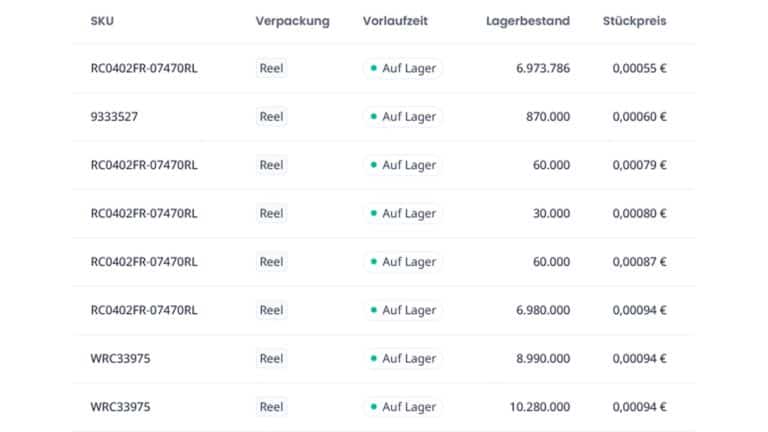768x432 pixels.
Task: Click the Auf Lager badge for 870.000 stock
Action: click(x=403, y=117)
